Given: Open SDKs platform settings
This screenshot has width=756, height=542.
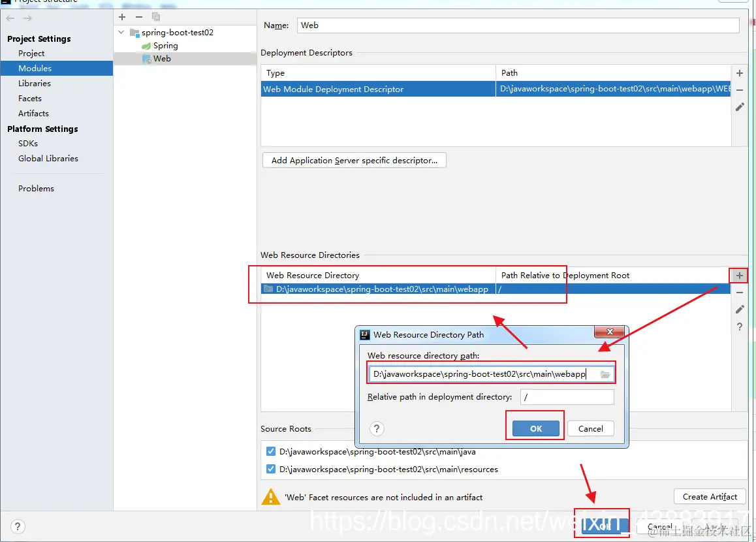Looking at the screenshot, I should pos(28,143).
